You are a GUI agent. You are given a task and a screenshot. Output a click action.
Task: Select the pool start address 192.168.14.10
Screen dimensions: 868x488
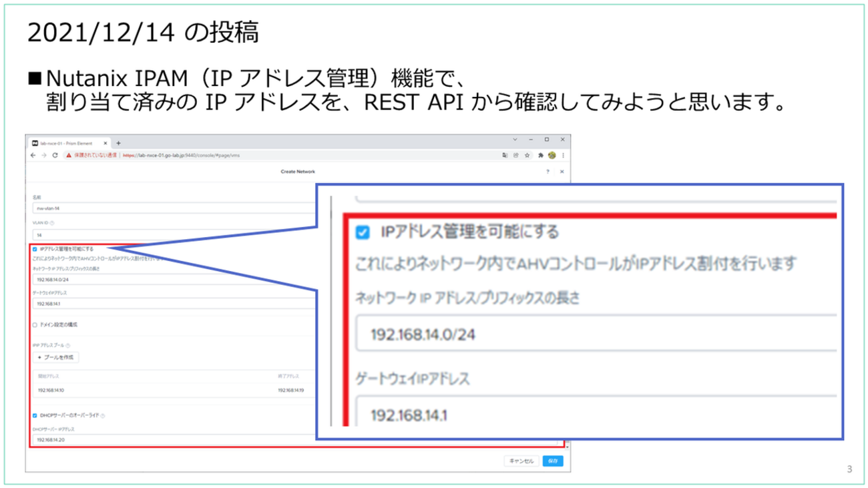click(51, 391)
